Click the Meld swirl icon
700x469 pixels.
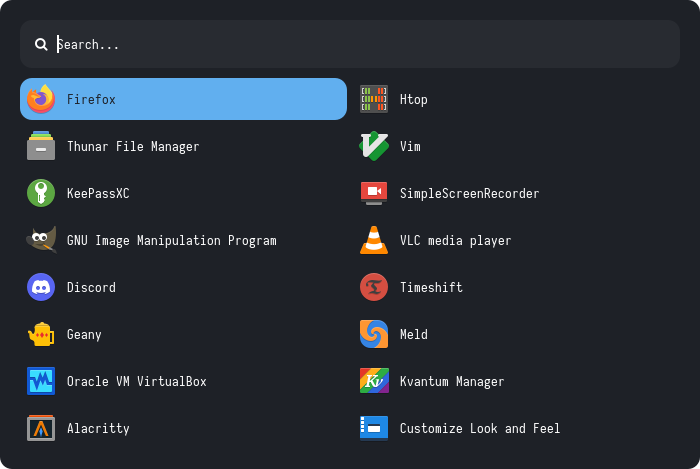(x=374, y=334)
